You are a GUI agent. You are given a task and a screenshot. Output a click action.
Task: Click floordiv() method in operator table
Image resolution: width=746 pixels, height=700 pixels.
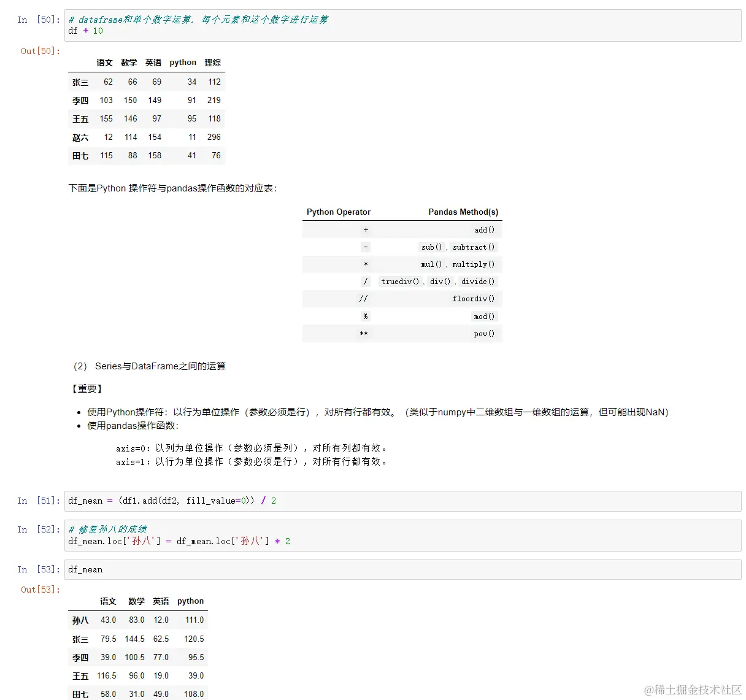[474, 299]
